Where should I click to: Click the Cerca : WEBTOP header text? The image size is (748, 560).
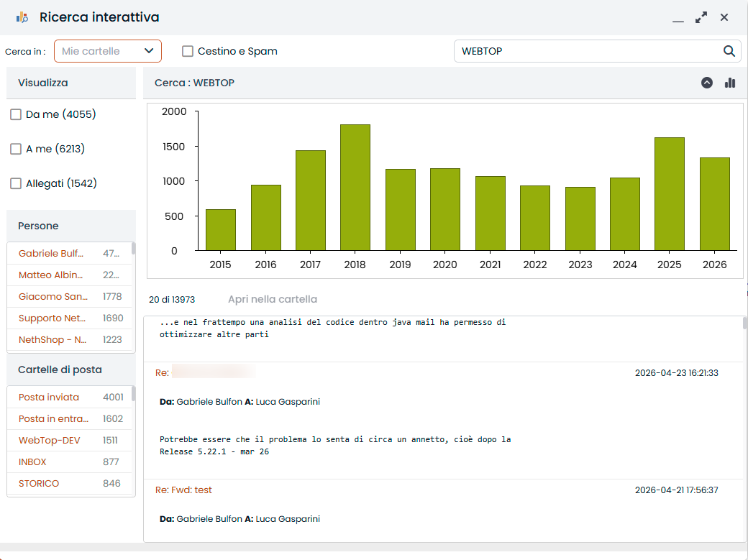coord(194,83)
